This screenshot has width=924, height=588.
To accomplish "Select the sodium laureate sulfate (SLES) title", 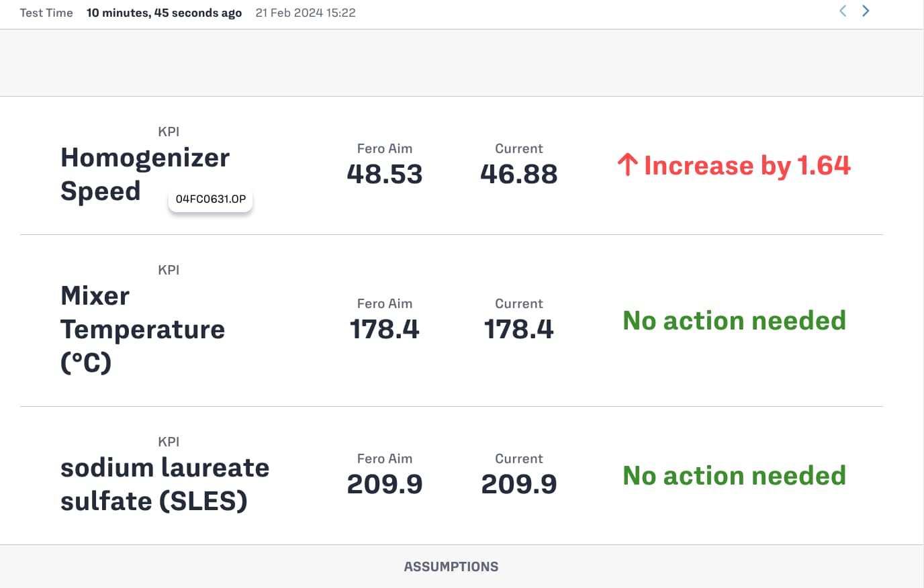I will click(x=165, y=484).
